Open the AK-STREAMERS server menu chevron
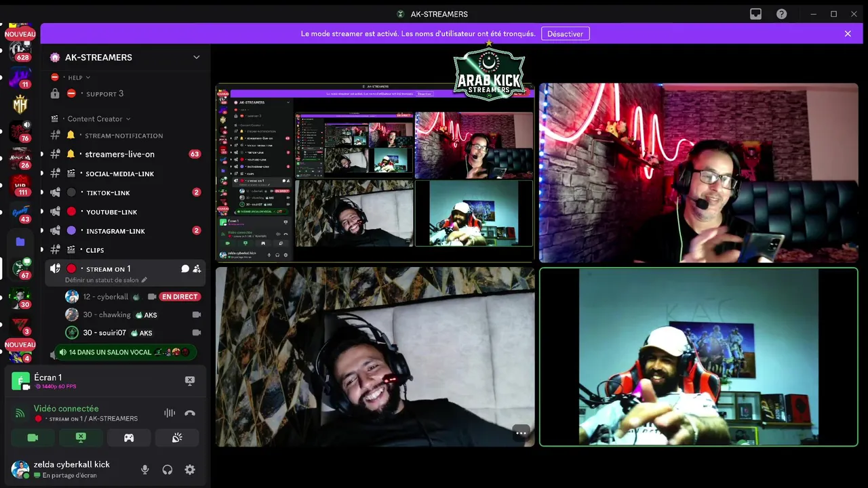The height and width of the screenshot is (488, 868). [x=197, y=58]
